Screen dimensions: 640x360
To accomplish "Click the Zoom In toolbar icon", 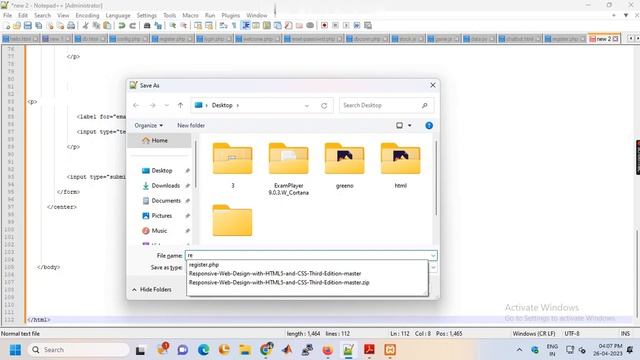I will pos(173,25).
